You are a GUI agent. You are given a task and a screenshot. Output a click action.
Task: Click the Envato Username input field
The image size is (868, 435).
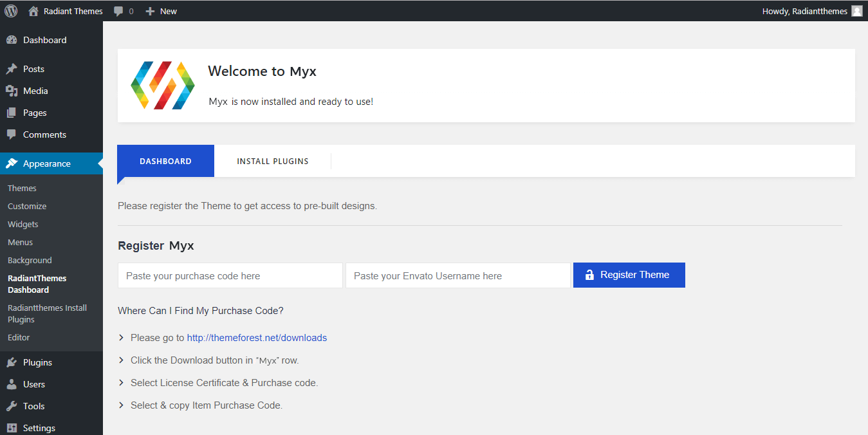click(x=457, y=275)
